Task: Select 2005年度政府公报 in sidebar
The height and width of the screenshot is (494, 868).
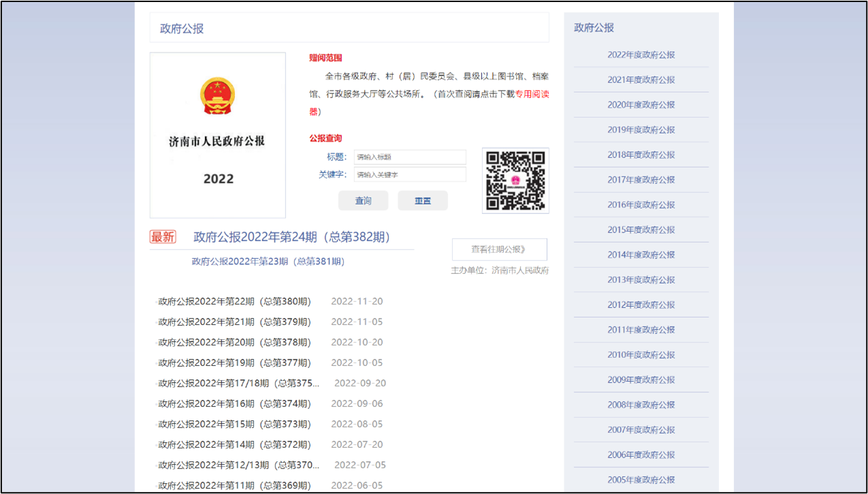Action: (x=641, y=480)
